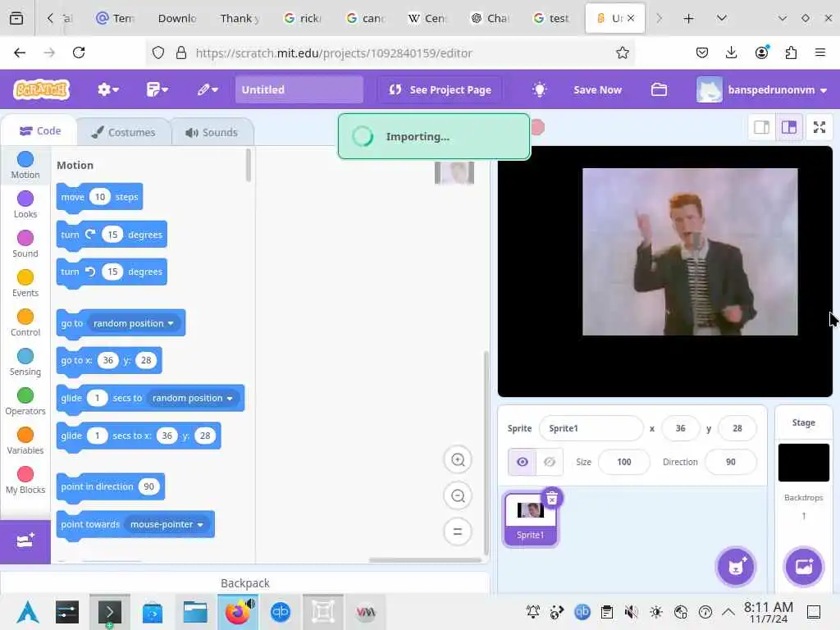Expand random position dropdown in go to block
Screen dimensions: 840x630
pos(133,323)
